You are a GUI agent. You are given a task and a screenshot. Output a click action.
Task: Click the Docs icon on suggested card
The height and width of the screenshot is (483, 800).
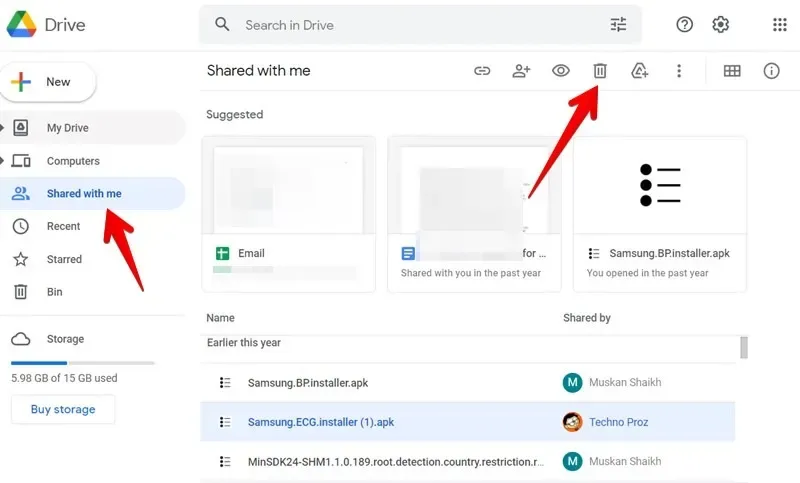tap(408, 253)
